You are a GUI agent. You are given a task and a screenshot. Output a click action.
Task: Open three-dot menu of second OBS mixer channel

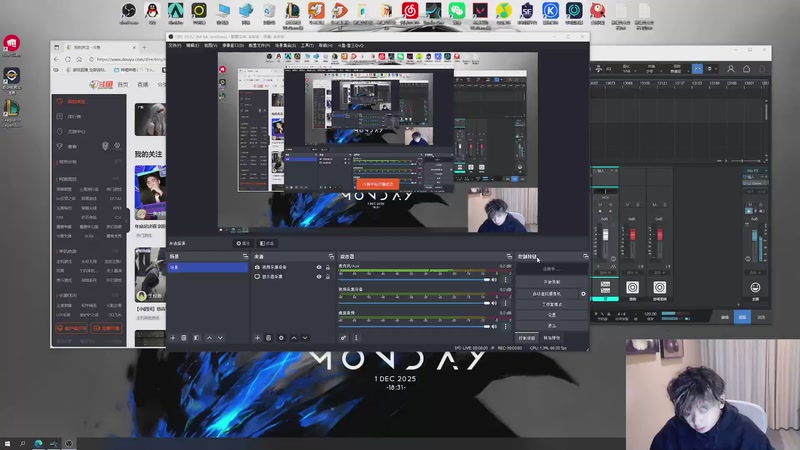coord(506,303)
